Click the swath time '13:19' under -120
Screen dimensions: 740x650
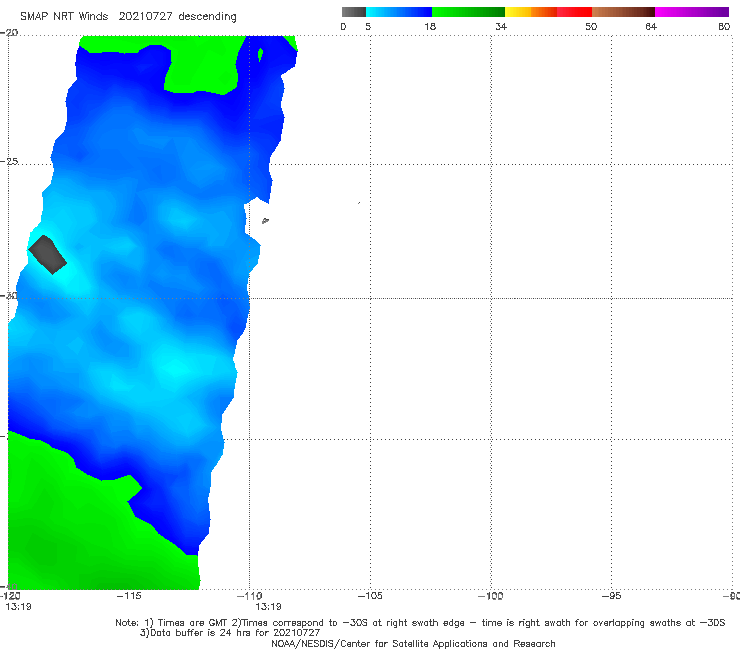click(x=18, y=607)
